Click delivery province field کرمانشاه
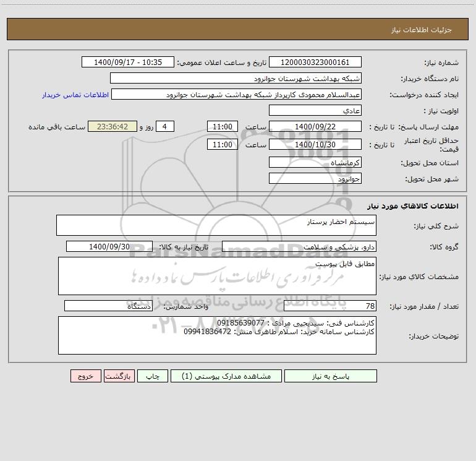This screenshot has width=476, height=461. point(315,162)
